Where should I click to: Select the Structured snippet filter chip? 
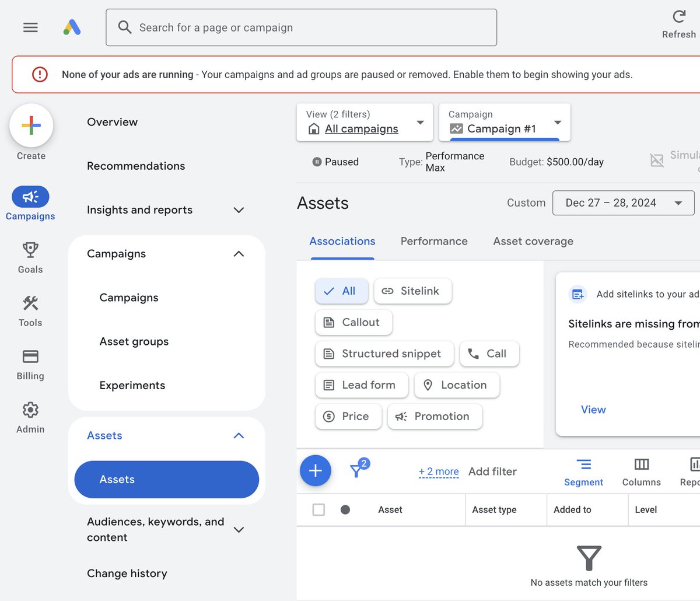(x=384, y=354)
